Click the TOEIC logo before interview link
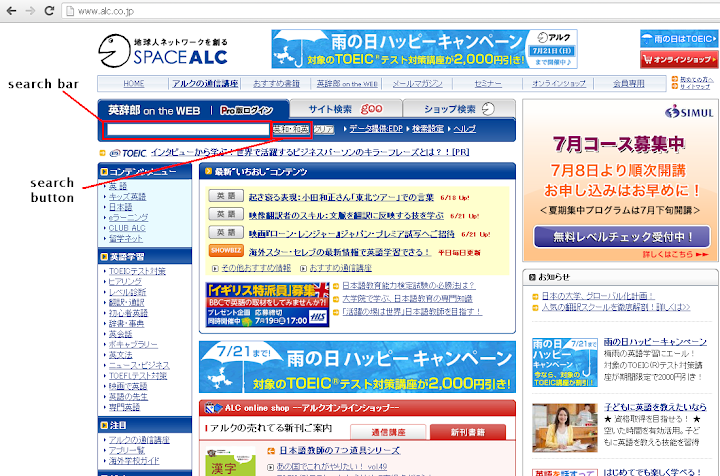 [128, 153]
